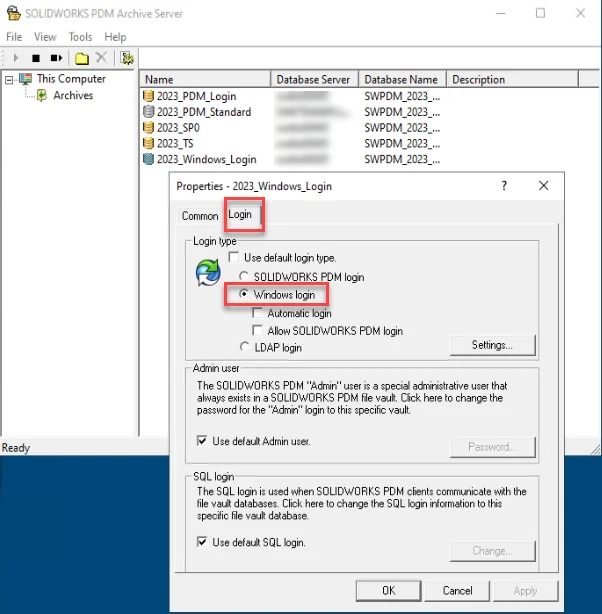Click the Restart service toolbar icon
The height and width of the screenshot is (614, 602).
(56, 58)
